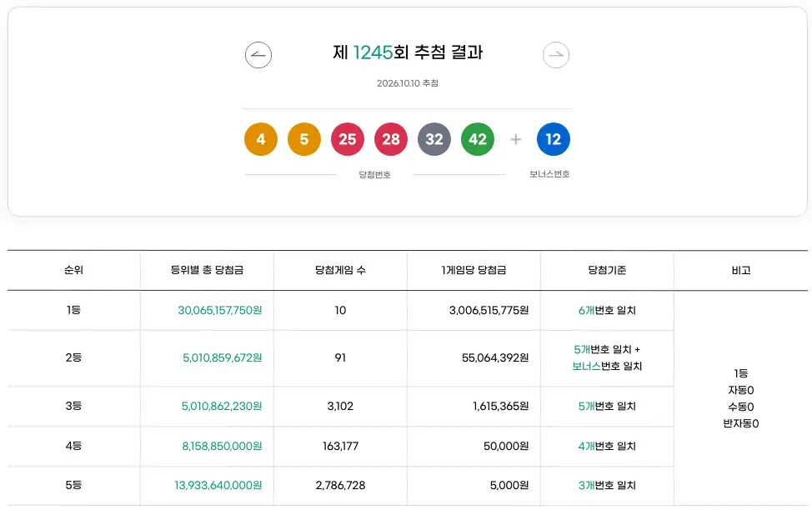Viewport: 812px width, 510px height.
Task: Click the 5개번호 일치 criteria in 3등 row
Action: coord(607,406)
